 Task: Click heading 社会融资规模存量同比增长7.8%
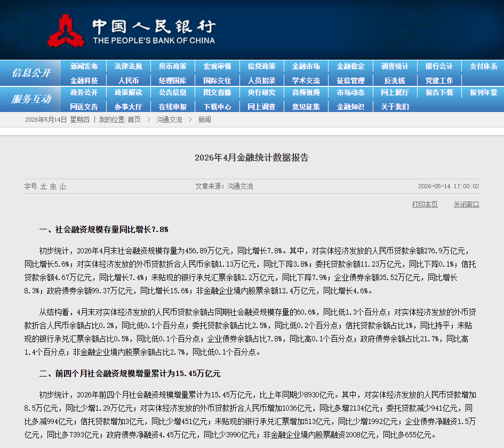(x=104, y=229)
